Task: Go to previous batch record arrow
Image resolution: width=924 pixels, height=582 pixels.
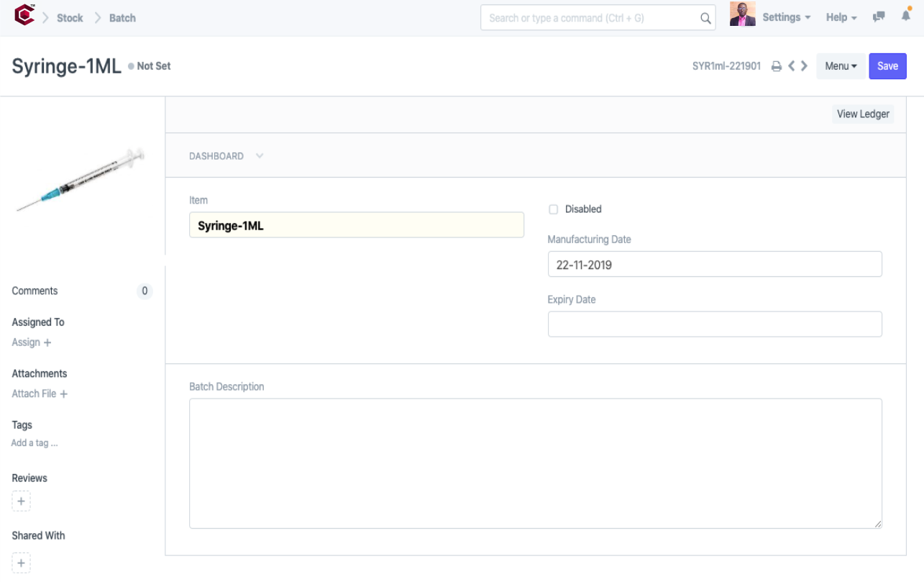Action: pyautogui.click(x=791, y=66)
